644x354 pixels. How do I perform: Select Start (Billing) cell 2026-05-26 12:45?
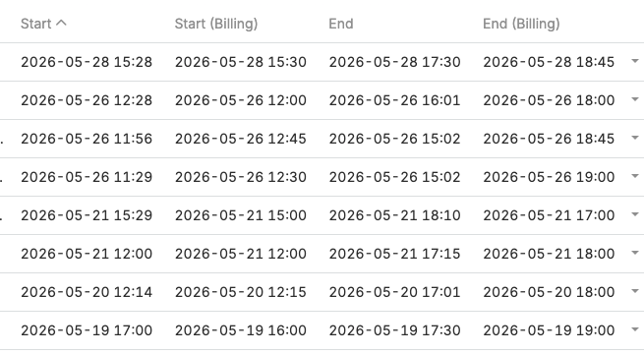point(241,139)
